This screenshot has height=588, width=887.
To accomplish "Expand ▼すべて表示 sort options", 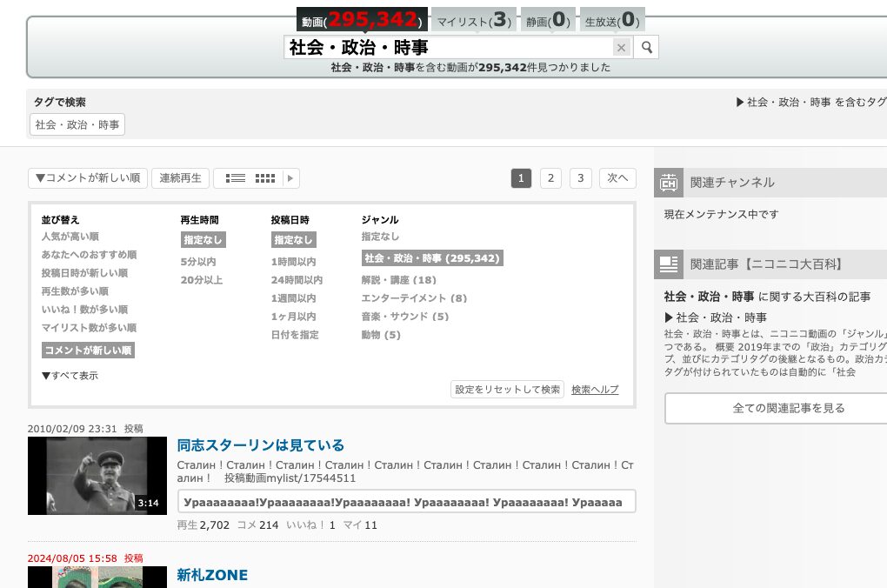I will (x=70, y=376).
